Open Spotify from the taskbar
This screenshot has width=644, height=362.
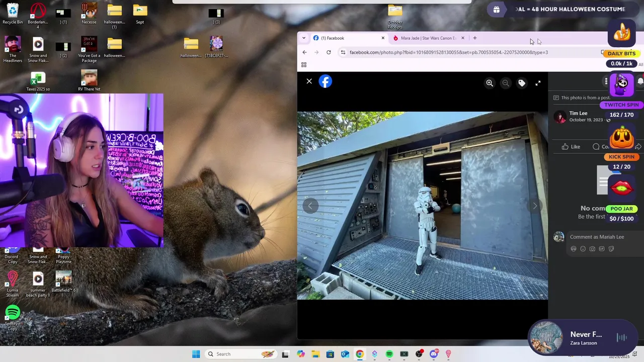coord(389,354)
